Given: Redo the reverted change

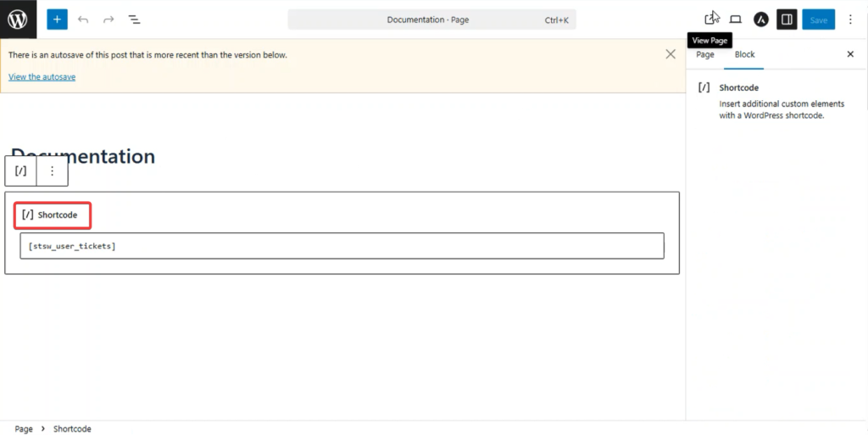Looking at the screenshot, I should coord(108,20).
